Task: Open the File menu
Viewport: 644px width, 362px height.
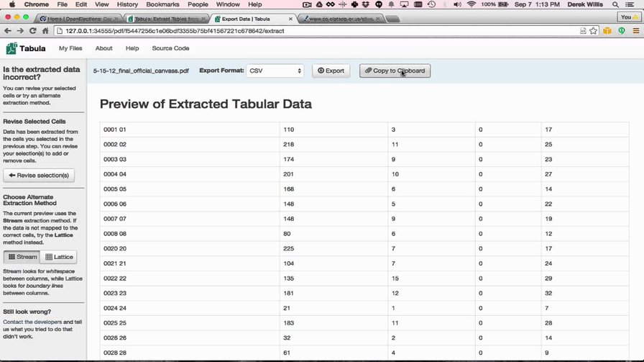Action: tap(62, 4)
